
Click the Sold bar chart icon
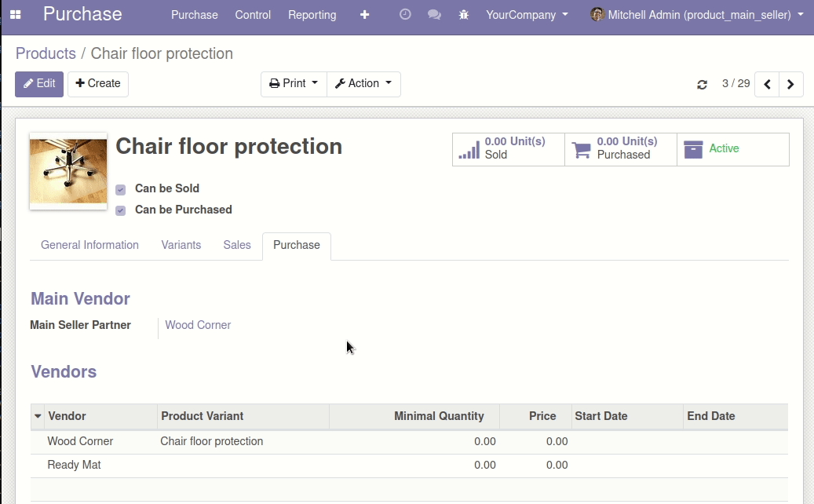point(469,149)
